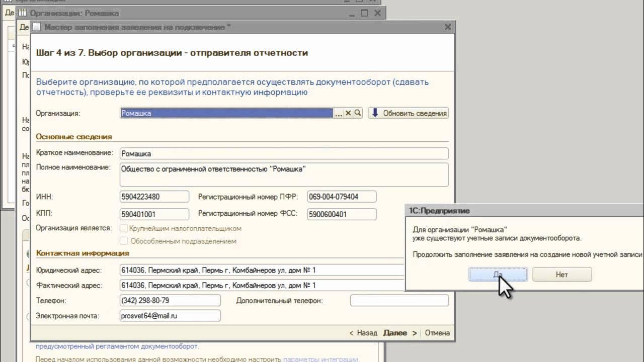The image size is (644, 362).
Task: Click the Организация input field Ромашка
Action: (226, 114)
